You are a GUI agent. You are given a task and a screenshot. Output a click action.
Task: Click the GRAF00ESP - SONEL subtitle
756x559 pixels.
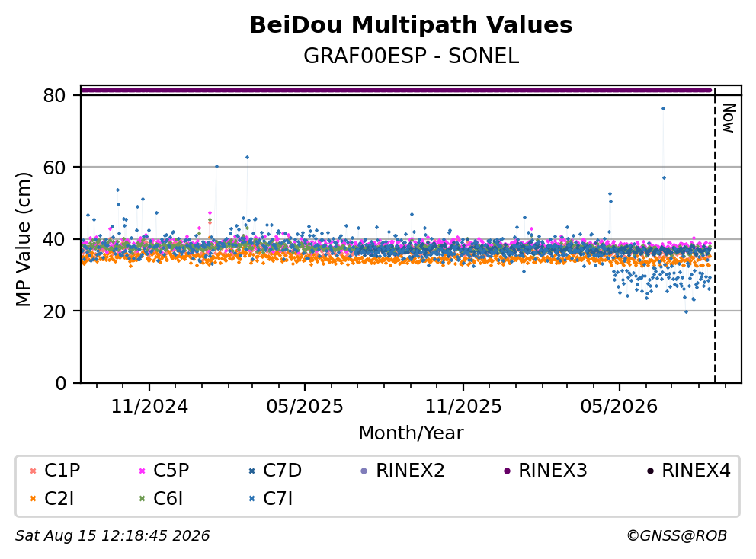(x=411, y=56)
